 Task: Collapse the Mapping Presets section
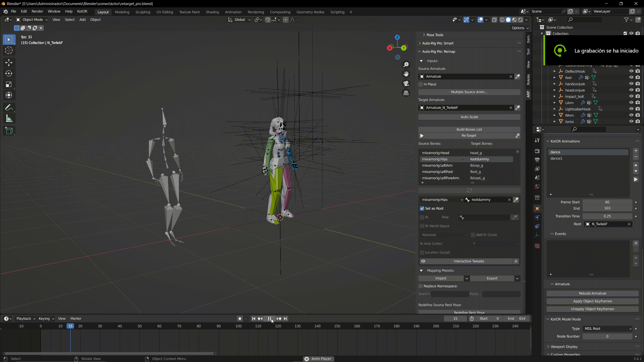[421, 270]
